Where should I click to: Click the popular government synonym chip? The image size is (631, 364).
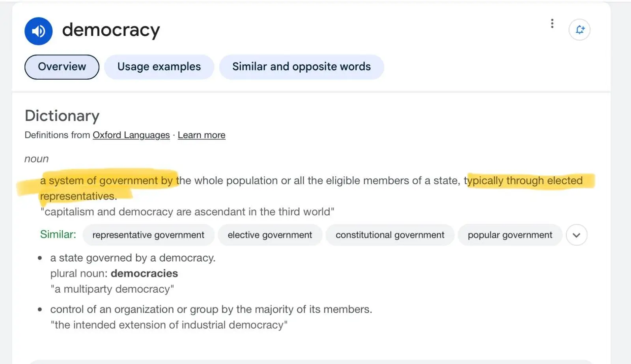tap(510, 235)
